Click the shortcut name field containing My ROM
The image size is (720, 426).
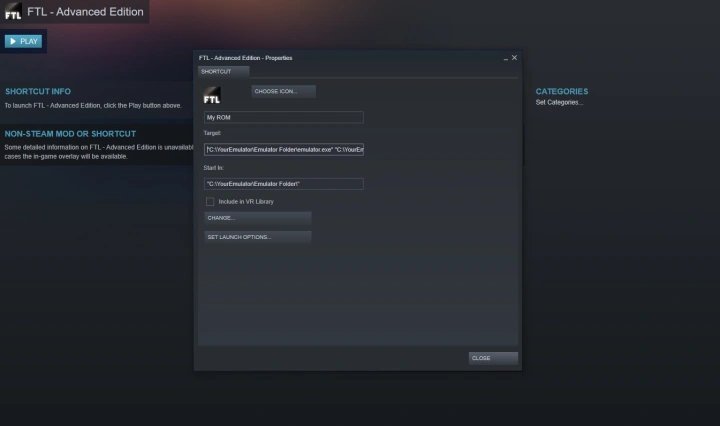283,118
